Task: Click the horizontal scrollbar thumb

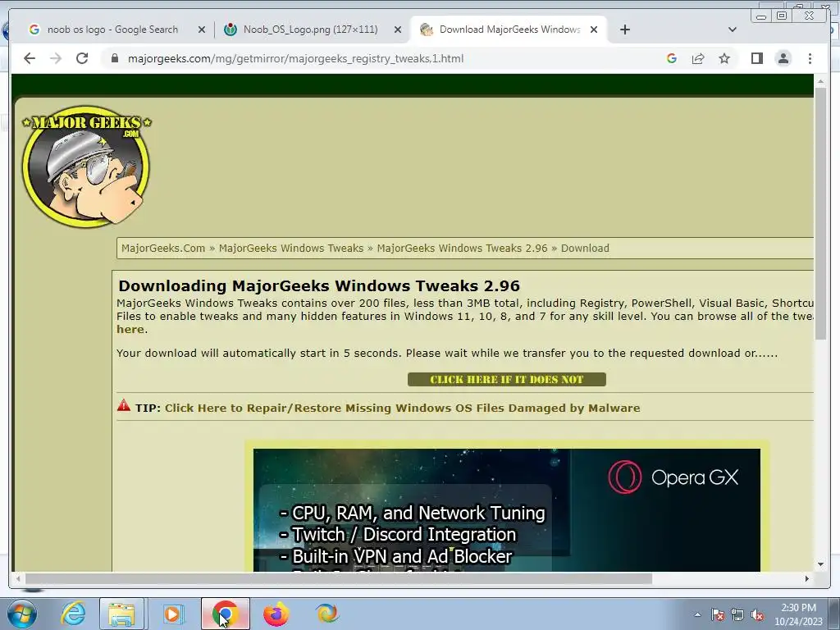Action: pos(339,578)
